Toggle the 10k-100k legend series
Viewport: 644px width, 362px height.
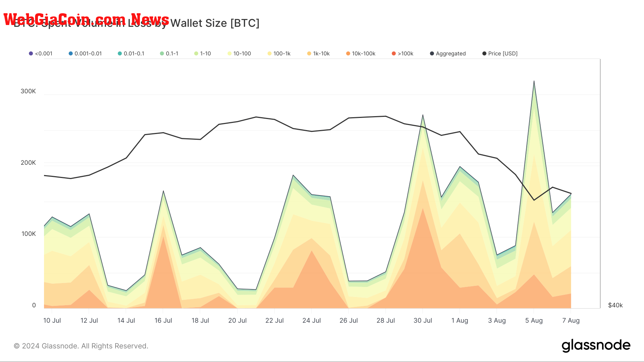(361, 54)
